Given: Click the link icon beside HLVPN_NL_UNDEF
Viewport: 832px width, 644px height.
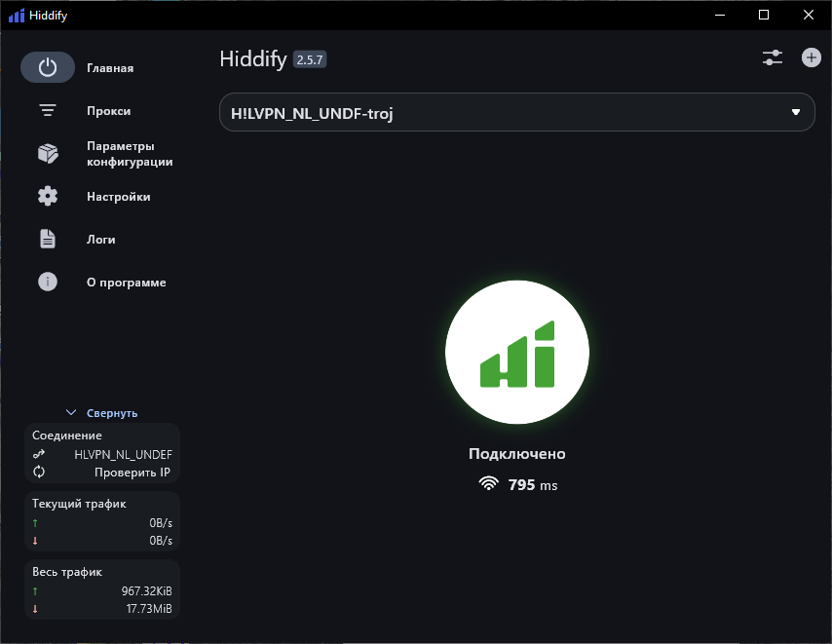Looking at the screenshot, I should pyautogui.click(x=39, y=454).
